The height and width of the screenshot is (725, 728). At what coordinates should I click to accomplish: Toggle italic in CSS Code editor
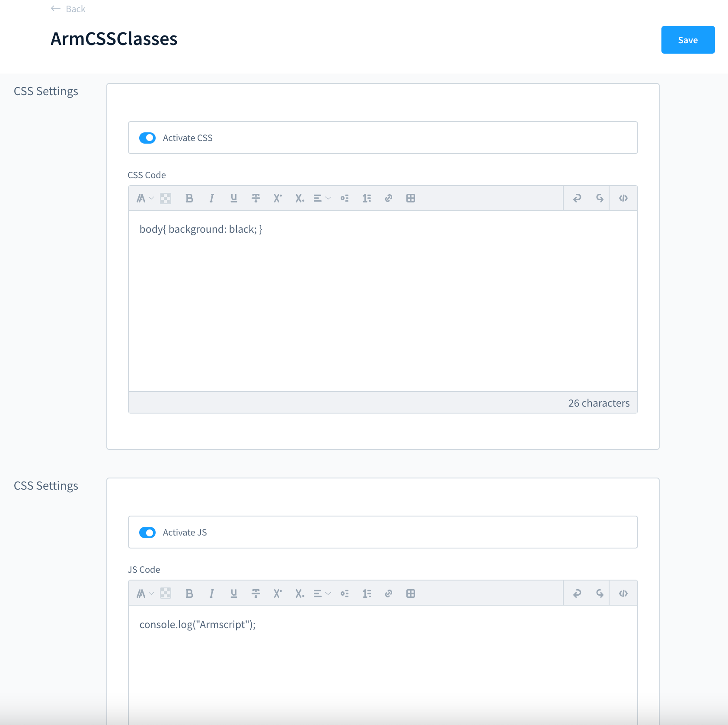pos(211,198)
